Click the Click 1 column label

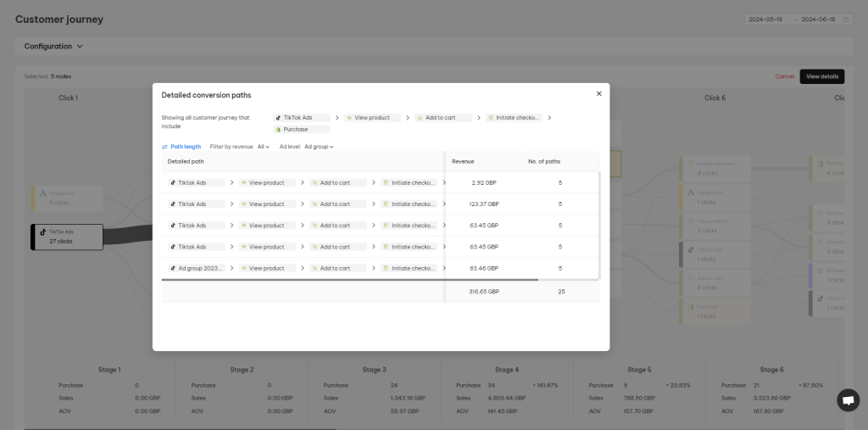coord(69,98)
